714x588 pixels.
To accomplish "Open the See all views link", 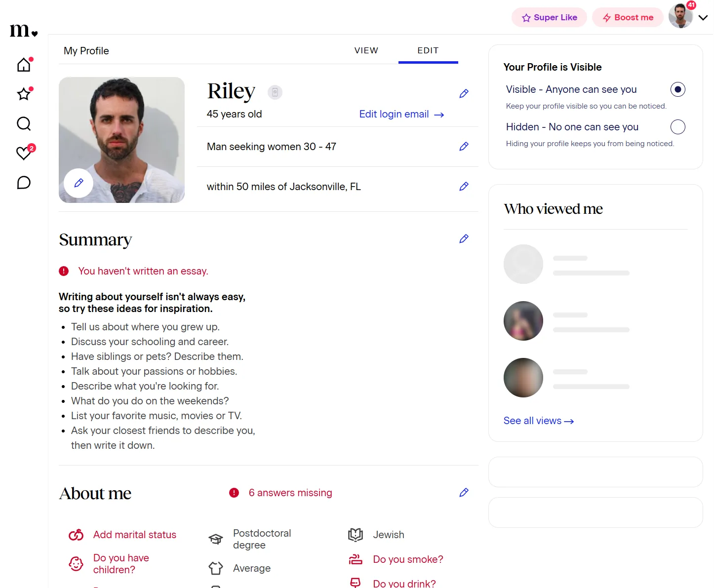I will click(x=538, y=421).
